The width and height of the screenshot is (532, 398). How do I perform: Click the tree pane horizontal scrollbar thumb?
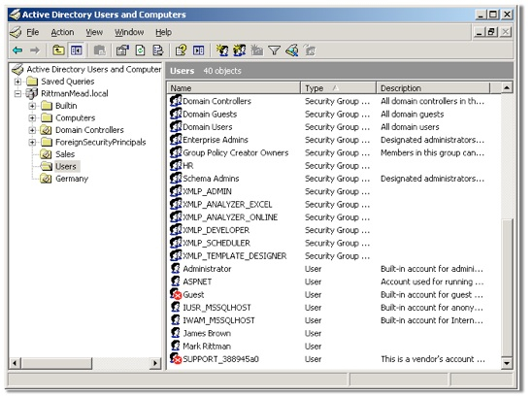[x=56, y=363]
